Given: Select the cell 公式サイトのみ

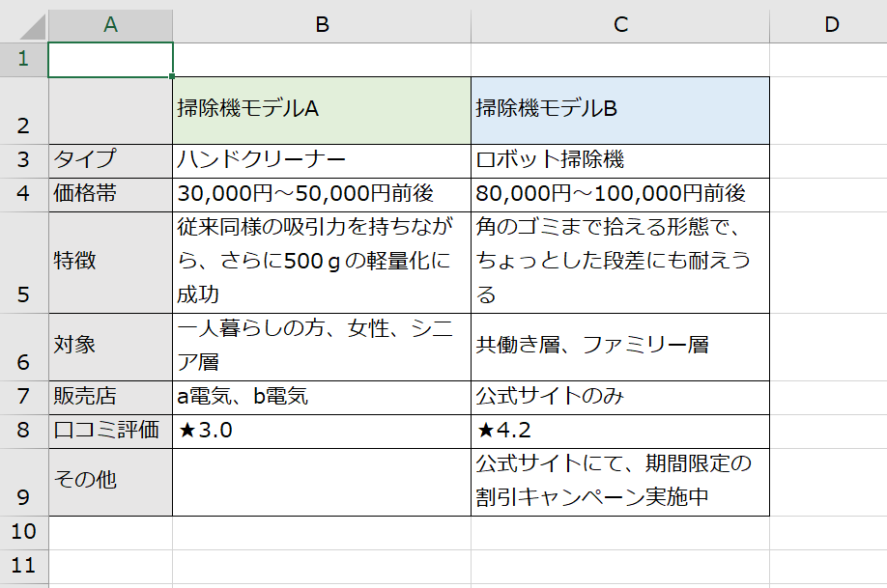Looking at the screenshot, I should (620, 398).
